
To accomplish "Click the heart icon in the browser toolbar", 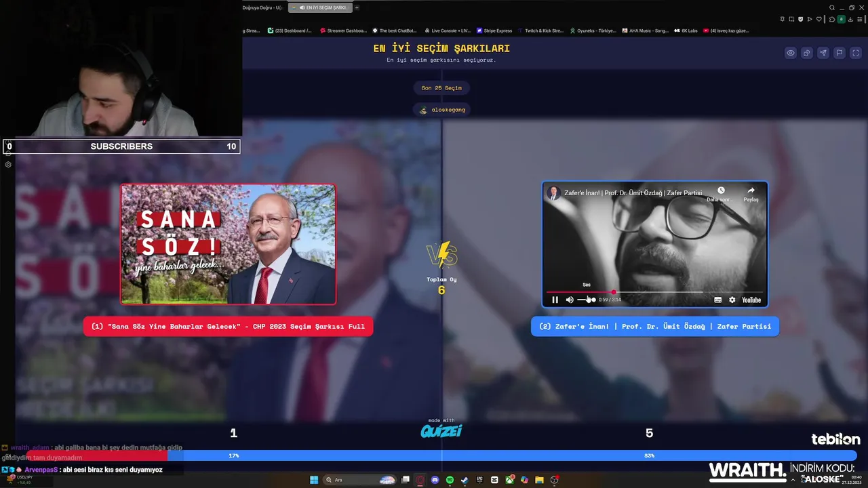I will [819, 19].
